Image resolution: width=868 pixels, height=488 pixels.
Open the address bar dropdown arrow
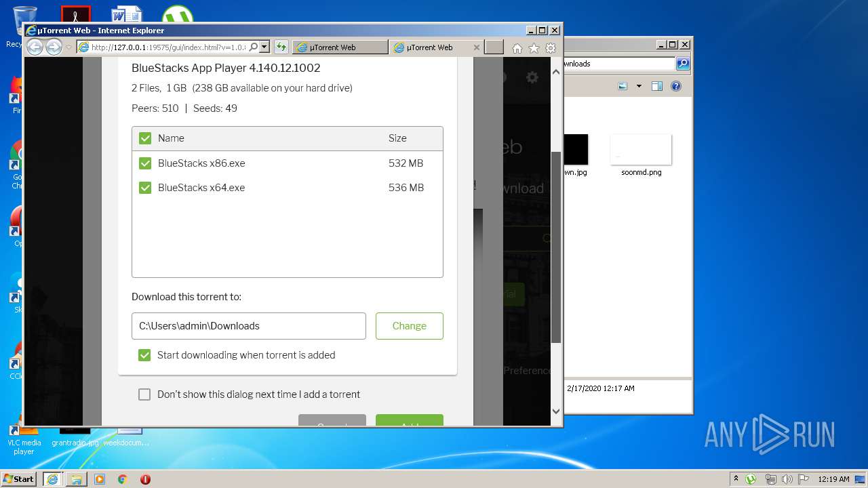264,47
